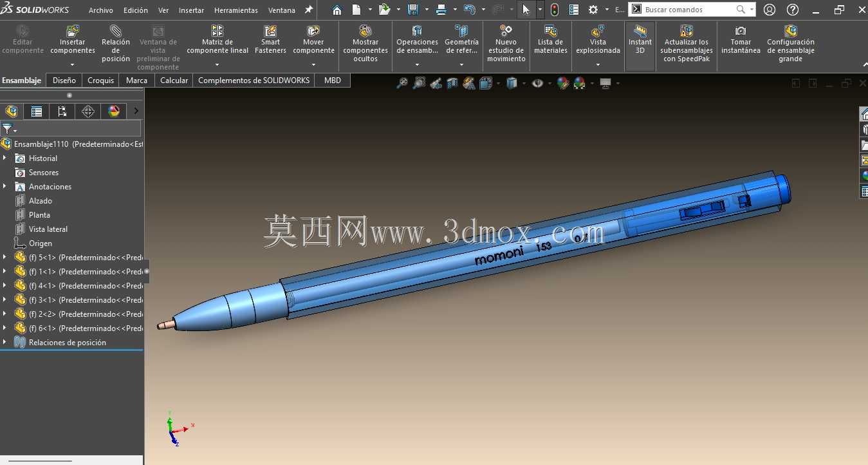
Task: Click the Vista explosionada icon
Action: (x=598, y=31)
